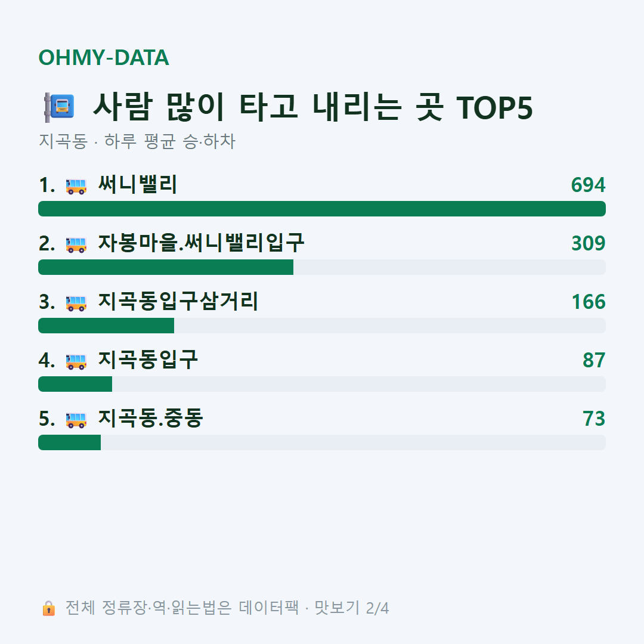
Task: Click the bus icon beside 자봉마을.써니밸리입구
Action: click(76, 244)
